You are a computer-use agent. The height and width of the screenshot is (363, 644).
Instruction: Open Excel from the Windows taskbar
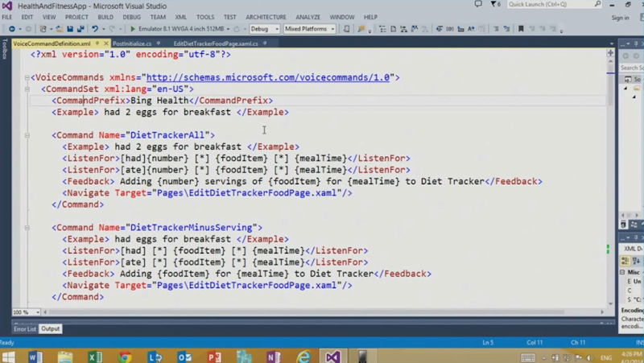95,356
